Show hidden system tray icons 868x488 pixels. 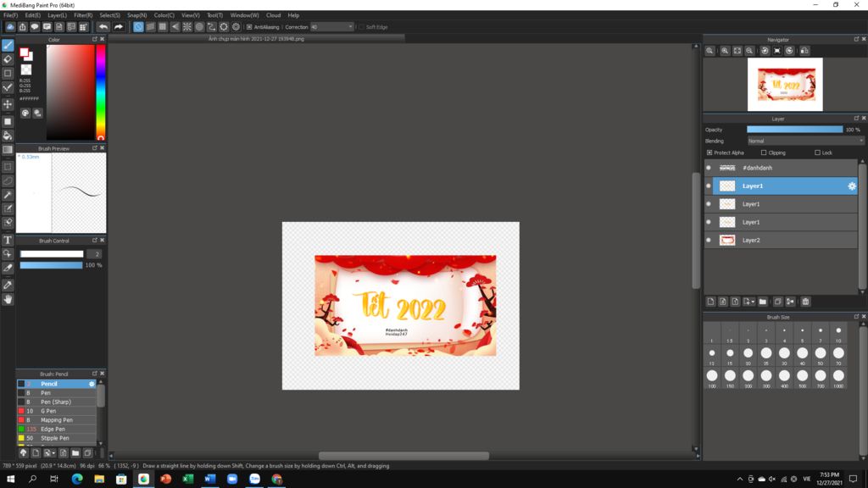[x=739, y=480]
